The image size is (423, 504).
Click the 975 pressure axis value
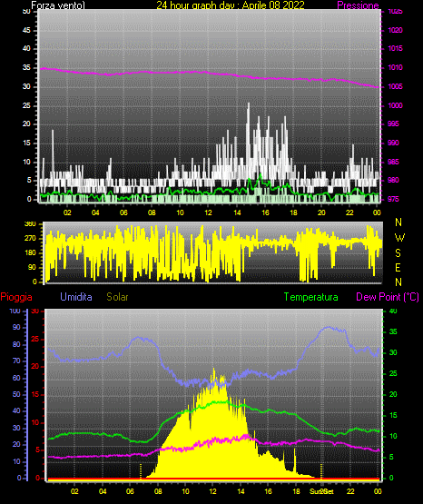pyautogui.click(x=393, y=199)
